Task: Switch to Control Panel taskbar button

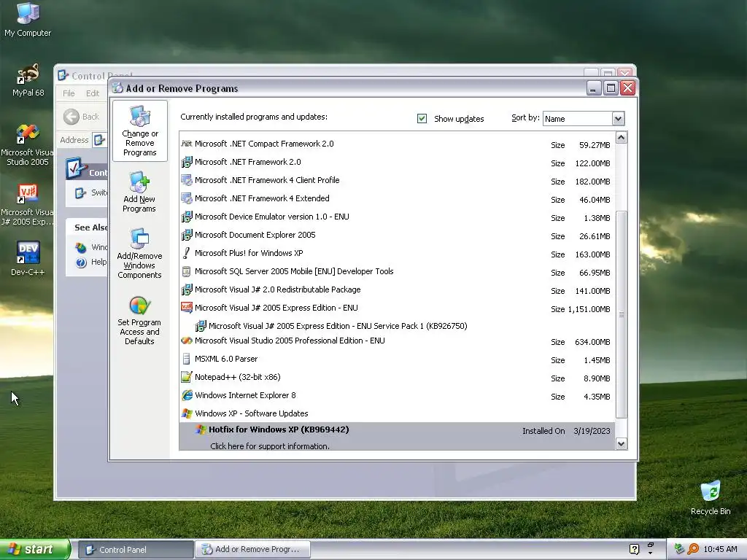Action: click(x=136, y=550)
